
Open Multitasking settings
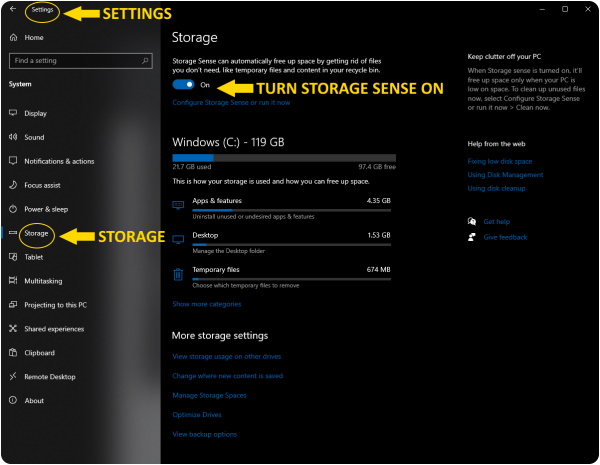[43, 281]
